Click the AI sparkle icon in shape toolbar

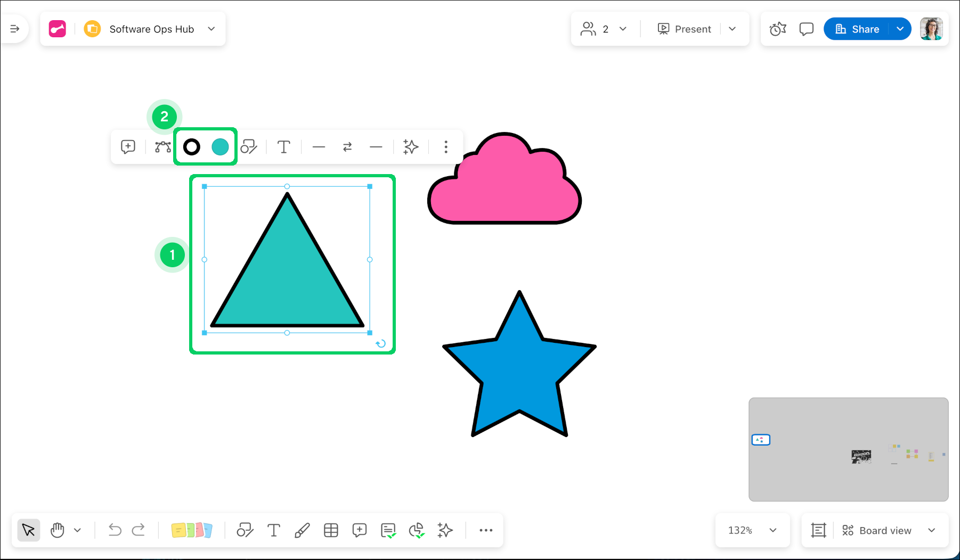411,147
